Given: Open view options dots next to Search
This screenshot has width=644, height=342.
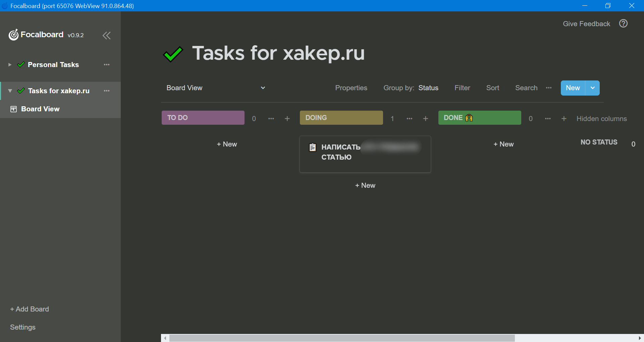Looking at the screenshot, I should click(x=549, y=88).
